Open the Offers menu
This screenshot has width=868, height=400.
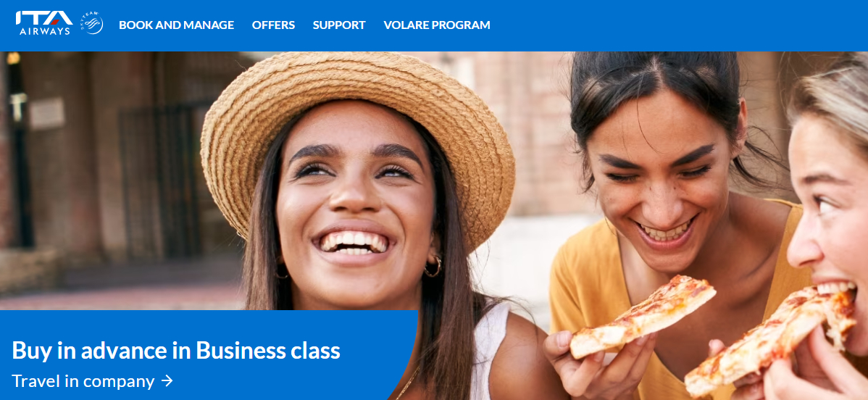click(x=273, y=25)
